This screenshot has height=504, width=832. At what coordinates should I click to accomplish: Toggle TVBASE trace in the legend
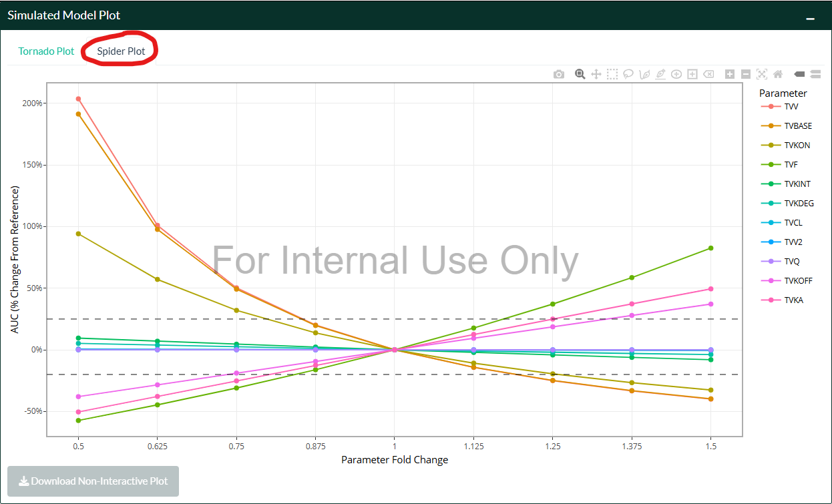point(797,125)
